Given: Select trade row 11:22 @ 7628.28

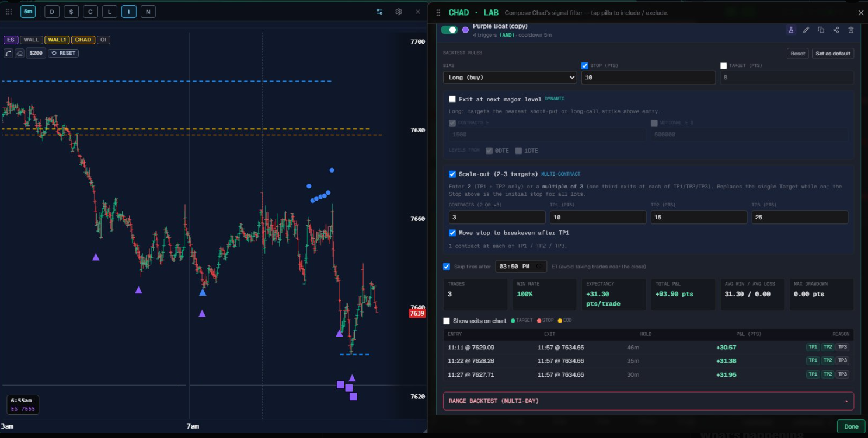Looking at the screenshot, I should [649, 360].
